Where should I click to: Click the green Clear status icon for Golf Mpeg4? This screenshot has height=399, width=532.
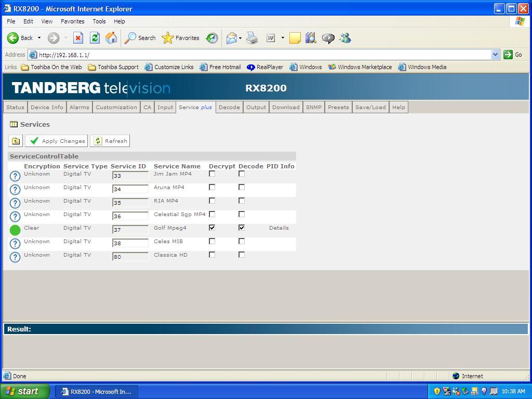pyautogui.click(x=15, y=230)
